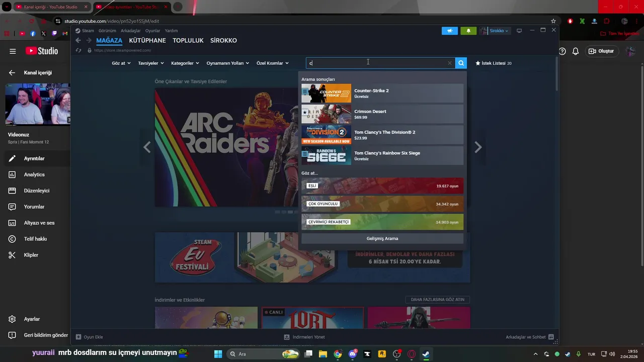Image resolution: width=644 pixels, height=362 pixels.
Task: Open Telif hakkı in Studio sidebar
Action: point(35,239)
